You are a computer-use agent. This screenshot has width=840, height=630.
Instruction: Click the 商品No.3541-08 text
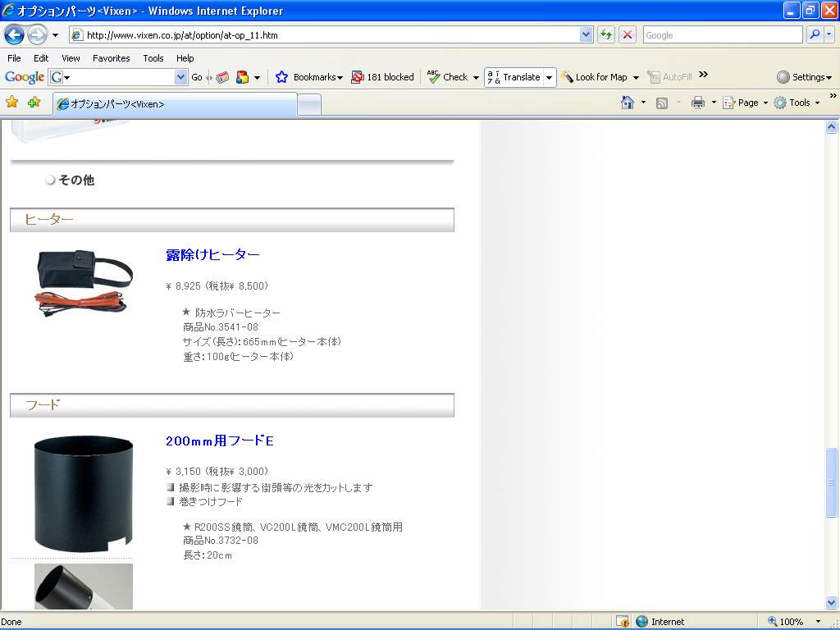(221, 326)
